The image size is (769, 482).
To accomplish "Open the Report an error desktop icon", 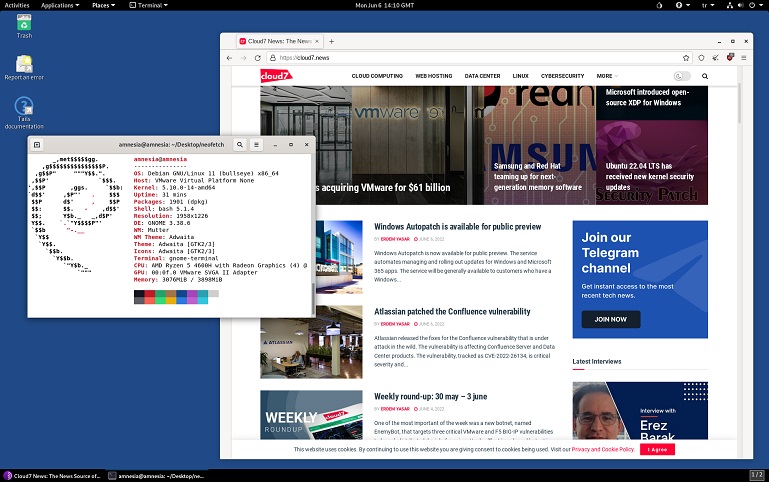I will (x=24, y=68).
